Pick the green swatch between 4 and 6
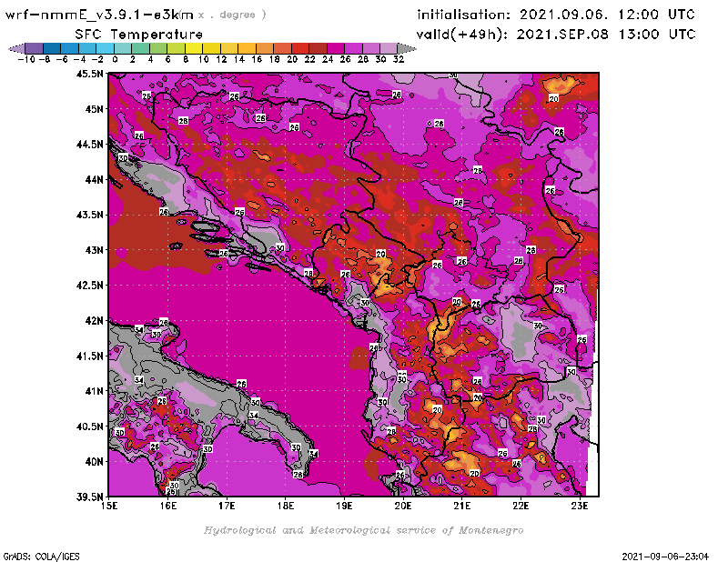 coord(158,48)
